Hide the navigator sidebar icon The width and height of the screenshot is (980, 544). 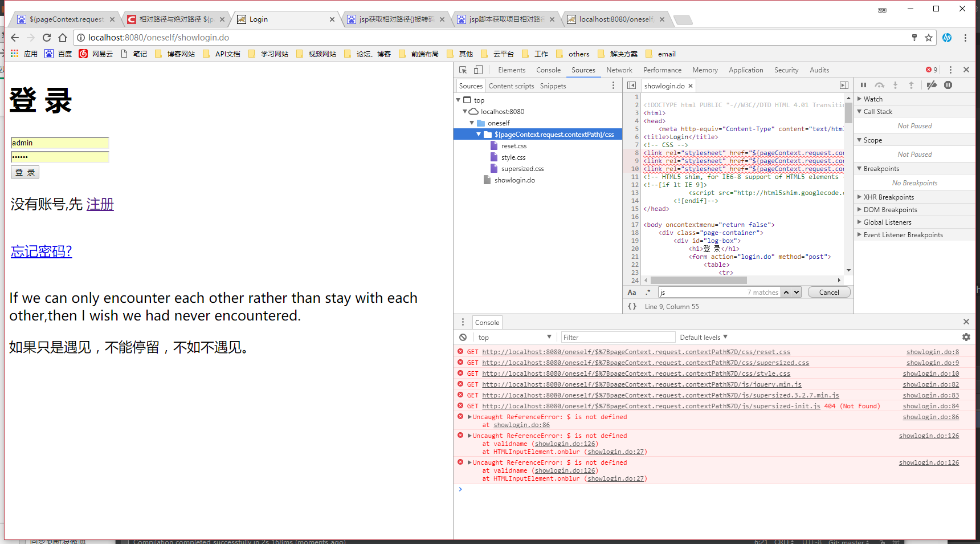click(631, 86)
